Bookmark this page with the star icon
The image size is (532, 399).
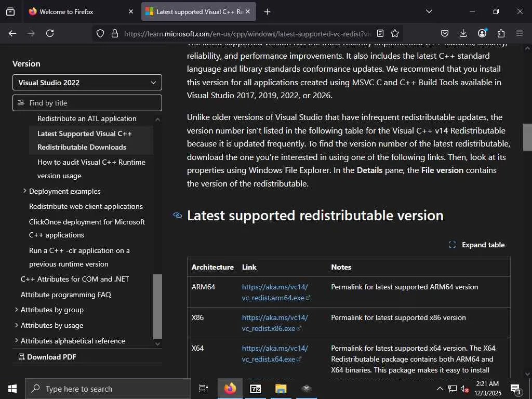click(x=395, y=33)
